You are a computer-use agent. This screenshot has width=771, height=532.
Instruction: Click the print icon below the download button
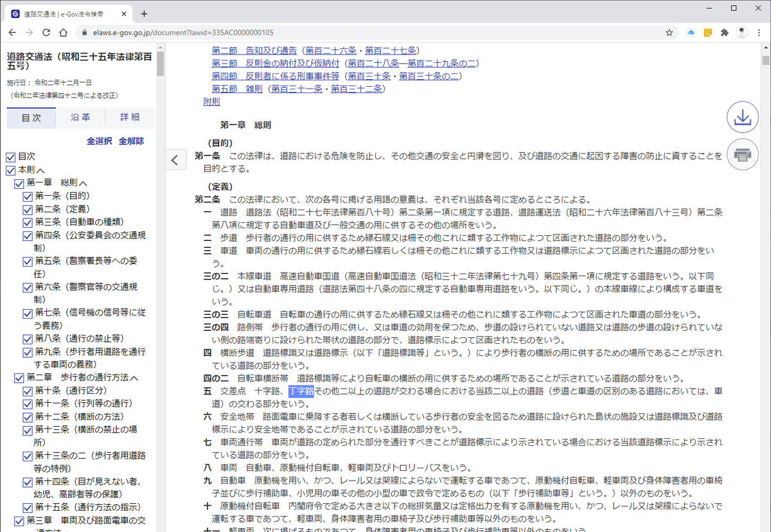tap(743, 154)
